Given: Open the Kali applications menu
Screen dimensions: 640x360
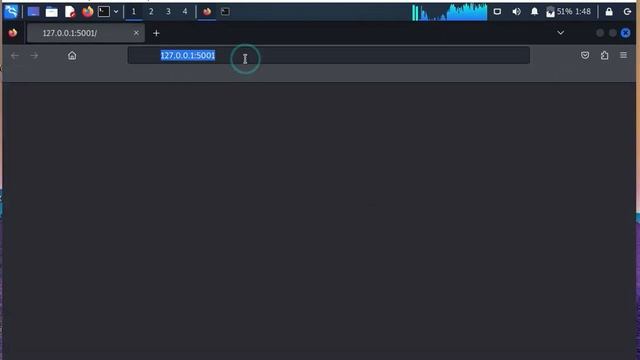Looking at the screenshot, I should pos(11,11).
